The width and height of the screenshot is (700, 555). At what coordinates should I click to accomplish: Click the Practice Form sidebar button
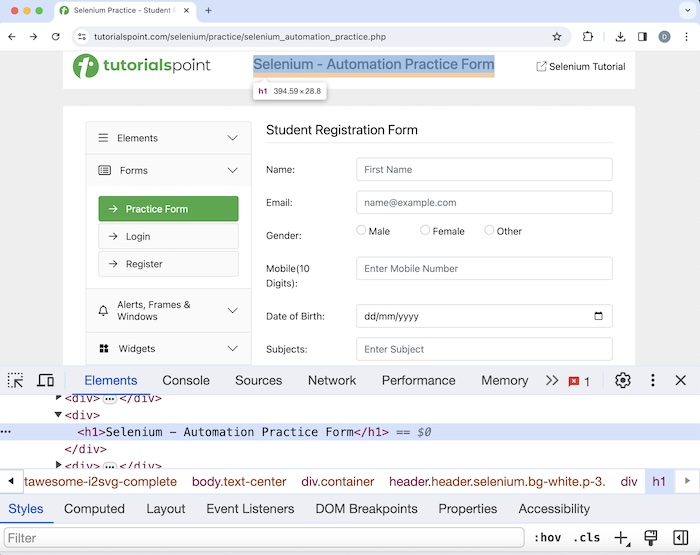(x=168, y=209)
